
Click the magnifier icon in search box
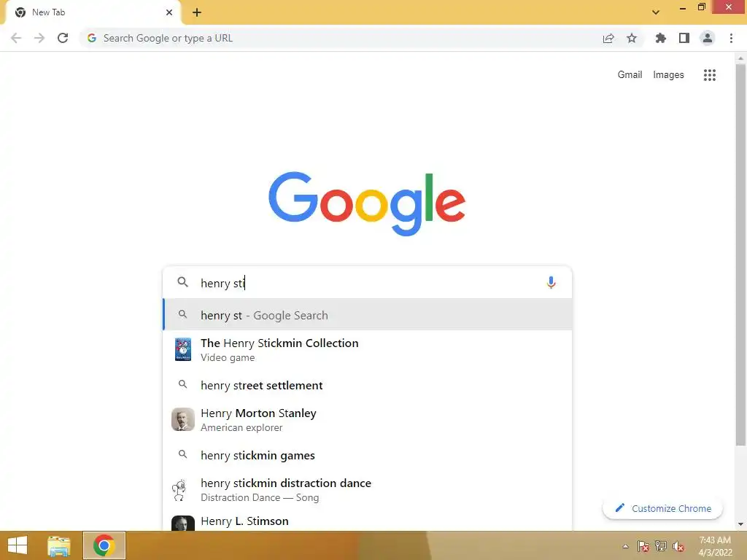183,282
